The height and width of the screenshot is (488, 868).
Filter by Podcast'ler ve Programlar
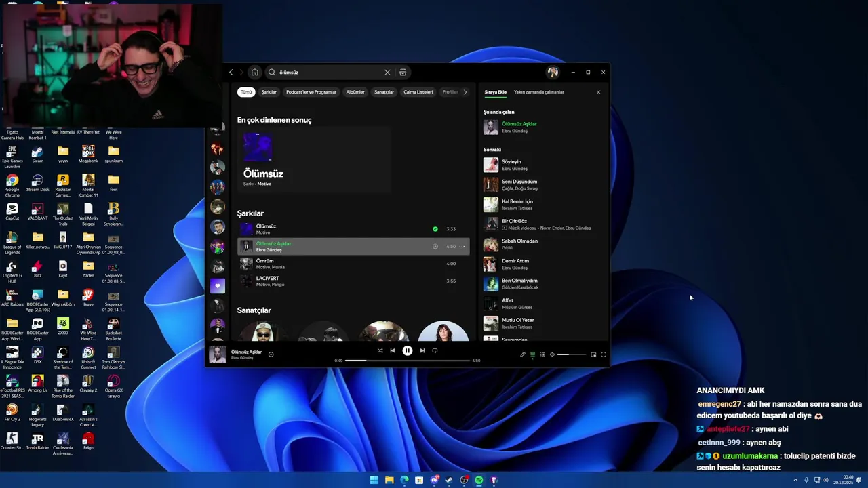311,92
